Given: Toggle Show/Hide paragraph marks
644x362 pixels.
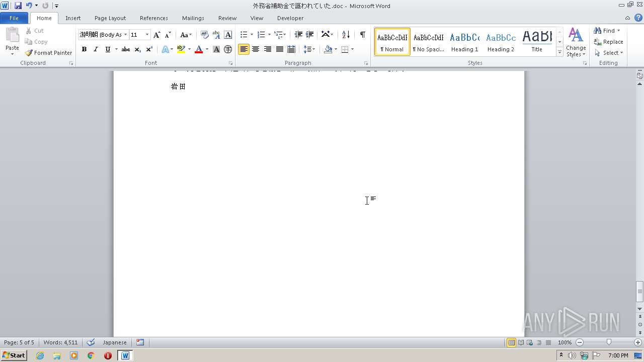Looking at the screenshot, I should [x=362, y=35].
